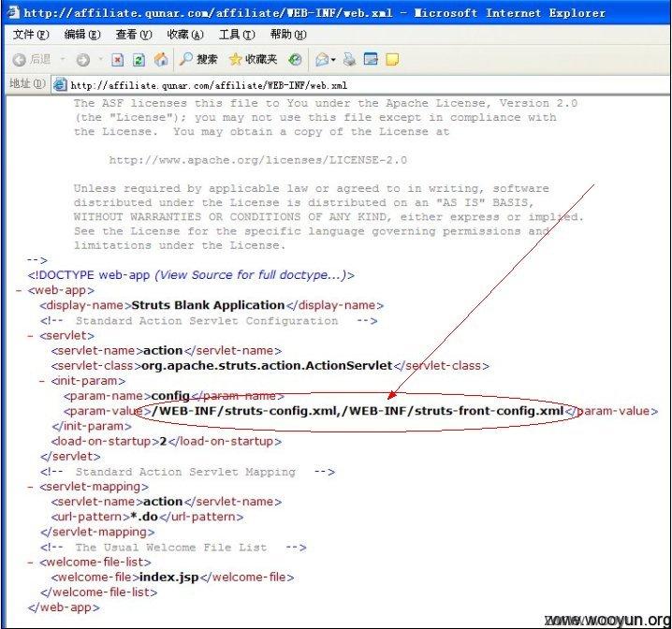Click the Mail toolbar icon

tap(322, 60)
